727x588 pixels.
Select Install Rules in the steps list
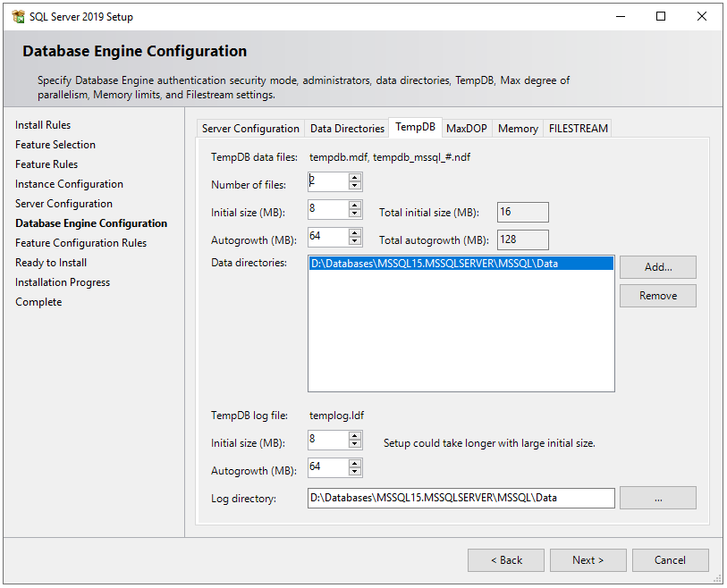(x=43, y=125)
